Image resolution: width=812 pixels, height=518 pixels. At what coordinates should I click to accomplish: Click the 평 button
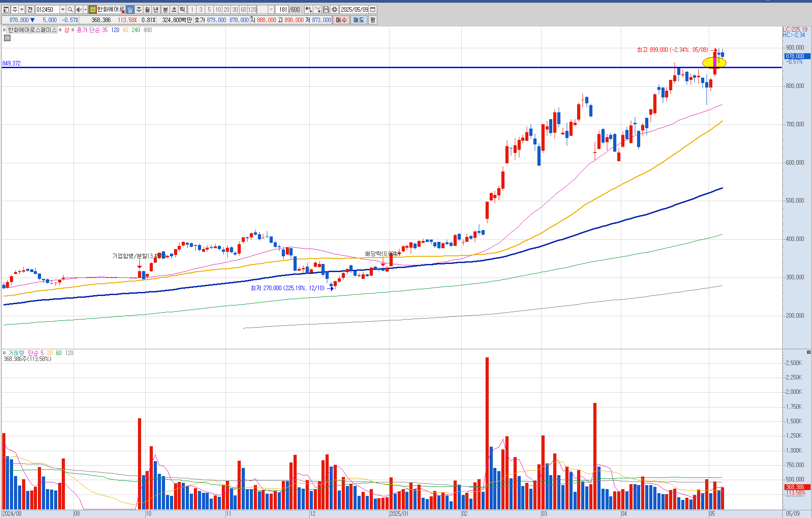click(x=372, y=20)
